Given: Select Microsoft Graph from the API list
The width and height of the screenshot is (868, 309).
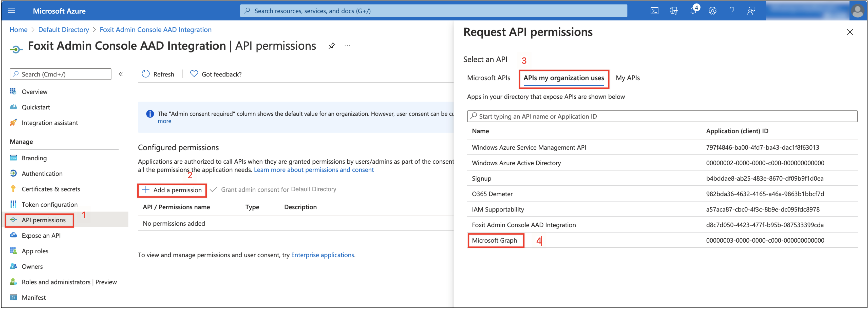Looking at the screenshot, I should [x=495, y=240].
